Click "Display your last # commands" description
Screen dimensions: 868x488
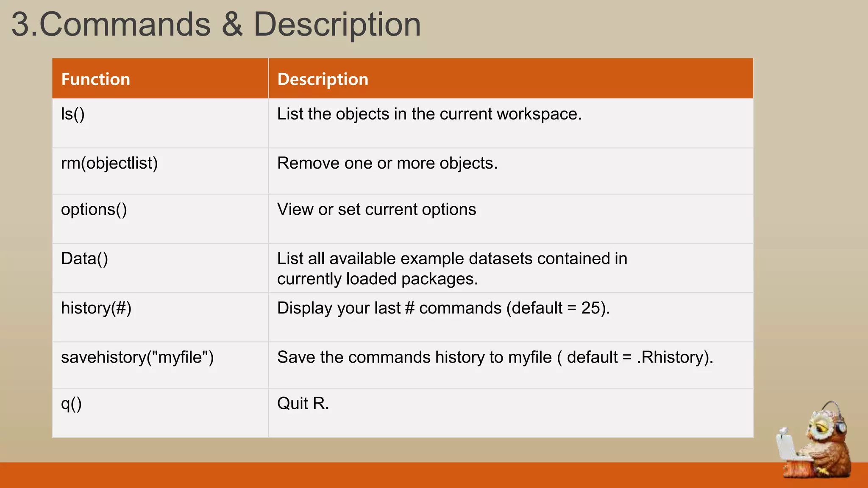(x=443, y=308)
